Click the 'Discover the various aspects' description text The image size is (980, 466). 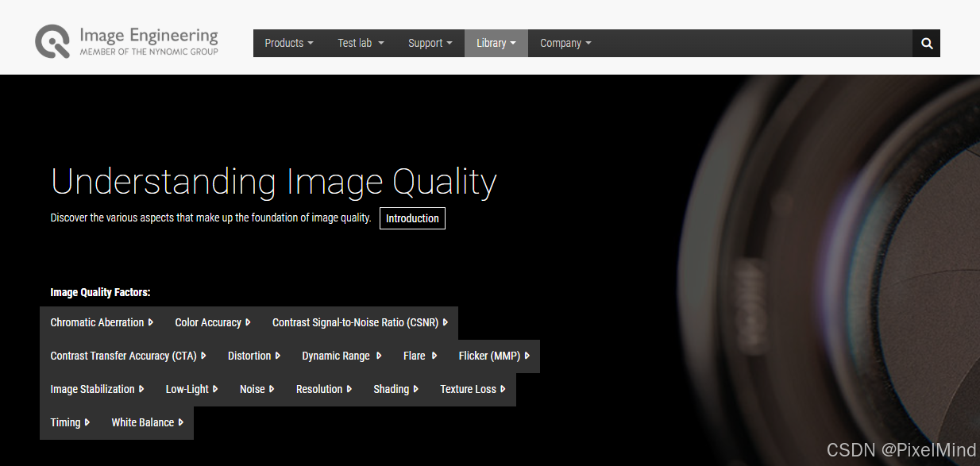click(x=210, y=218)
